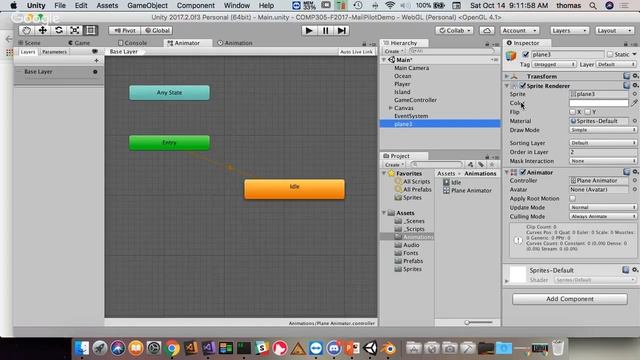
Task: Click Add Component button
Action: 570,299
